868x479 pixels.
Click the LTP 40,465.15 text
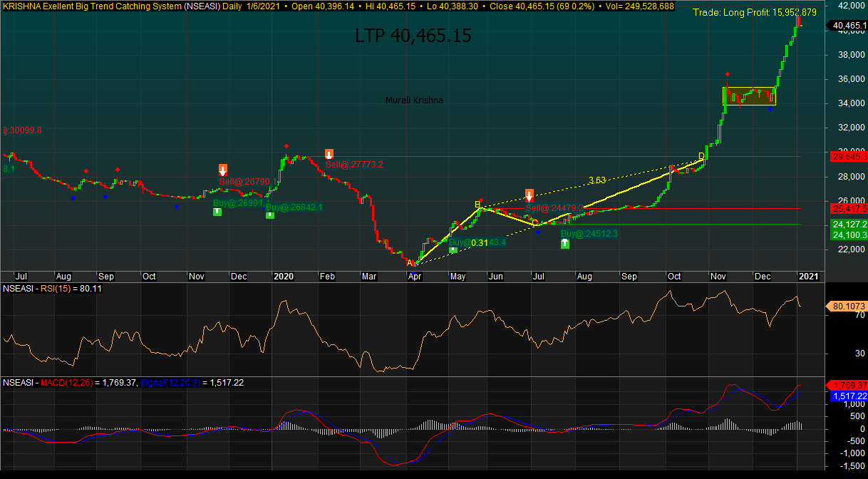(413, 36)
